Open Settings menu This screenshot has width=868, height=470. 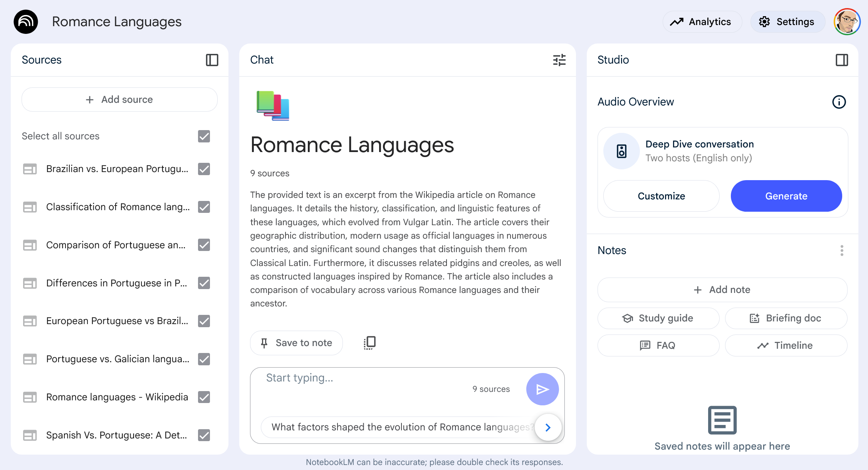pyautogui.click(x=787, y=22)
